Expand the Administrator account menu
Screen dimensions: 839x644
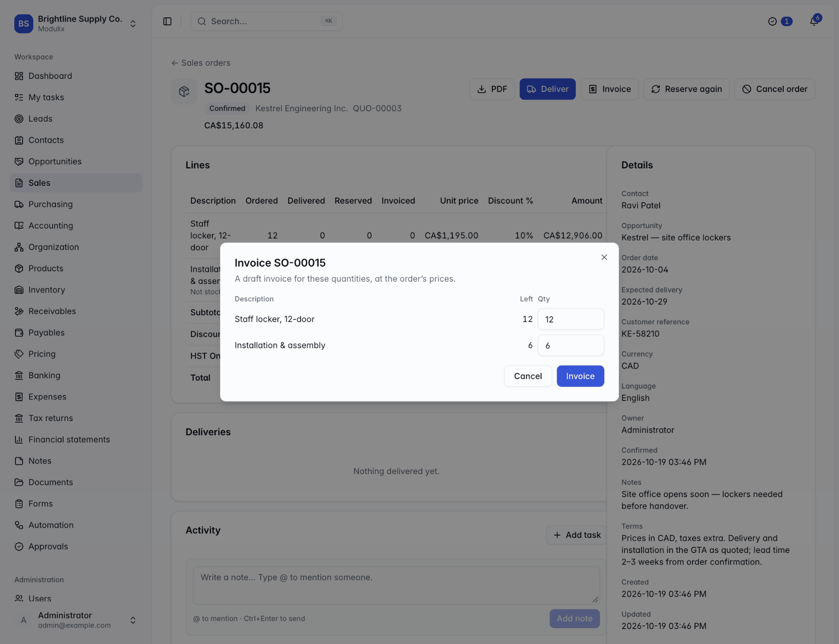[x=76, y=620]
